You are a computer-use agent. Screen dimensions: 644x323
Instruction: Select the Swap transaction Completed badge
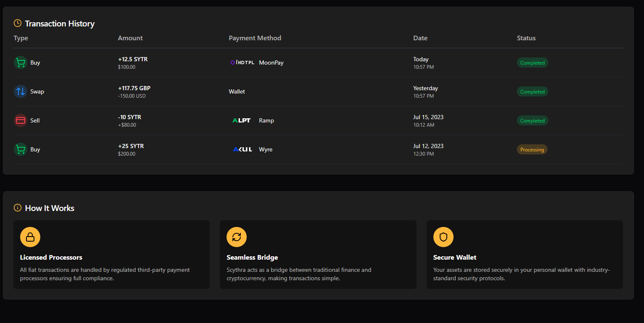click(532, 91)
